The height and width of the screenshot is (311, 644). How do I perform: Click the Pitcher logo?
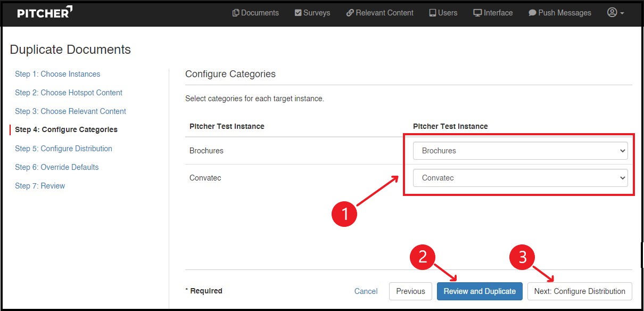pyautogui.click(x=45, y=12)
